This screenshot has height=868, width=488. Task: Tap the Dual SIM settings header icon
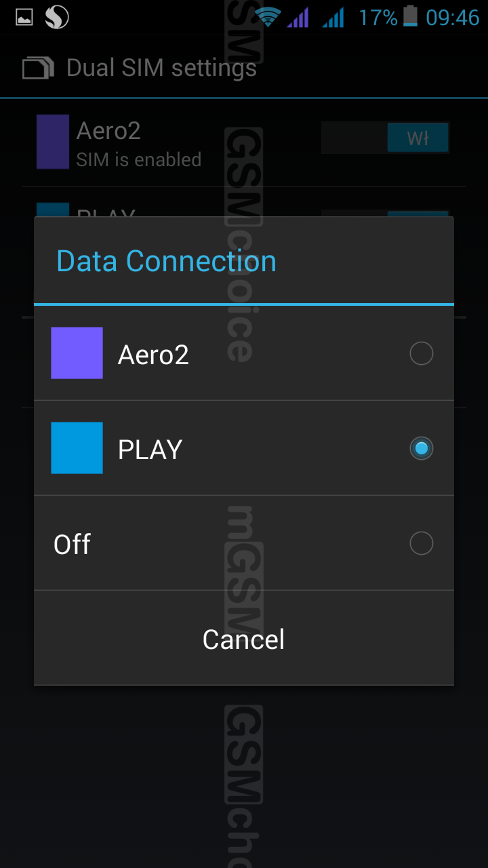coord(38,68)
